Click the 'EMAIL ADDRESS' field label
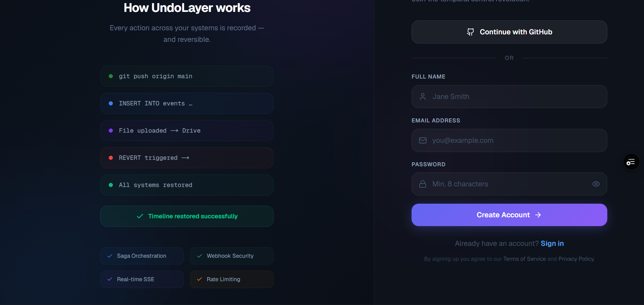The width and height of the screenshot is (644, 305). coord(436,121)
